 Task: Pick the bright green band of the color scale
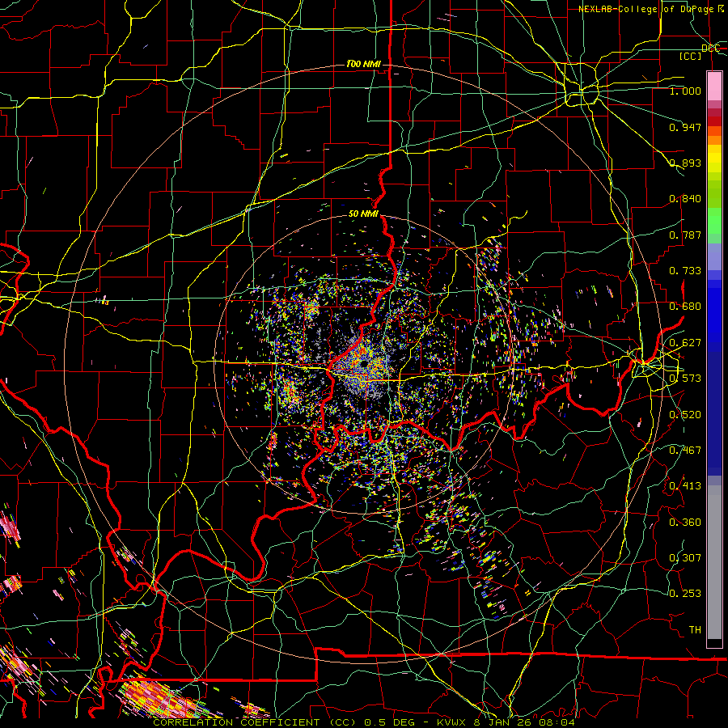(714, 221)
